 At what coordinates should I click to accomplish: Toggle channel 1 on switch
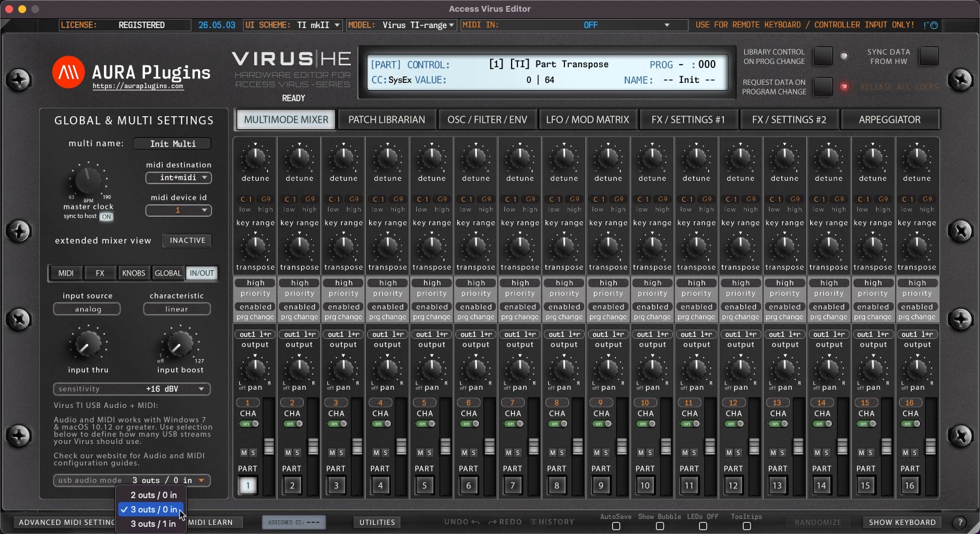tap(249, 424)
